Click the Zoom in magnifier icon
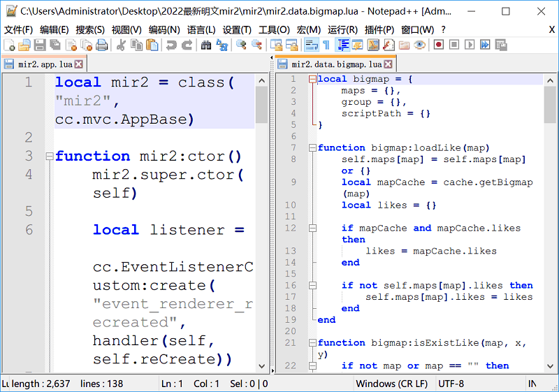This screenshot has height=392, width=559. (x=241, y=45)
